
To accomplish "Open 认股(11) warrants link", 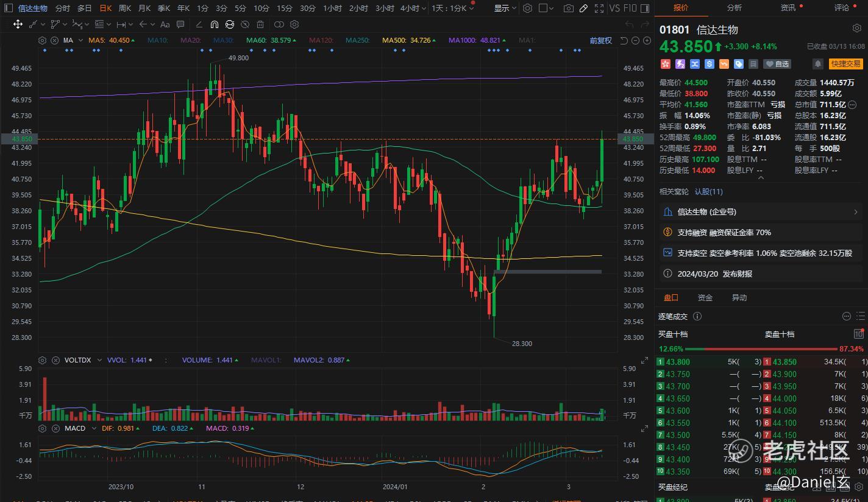I will 709,192.
